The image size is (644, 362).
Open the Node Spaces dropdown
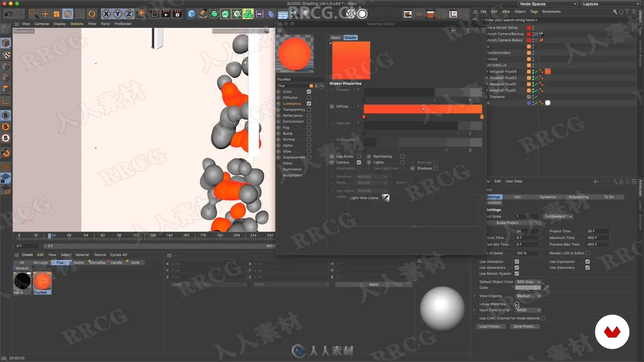(548, 4)
